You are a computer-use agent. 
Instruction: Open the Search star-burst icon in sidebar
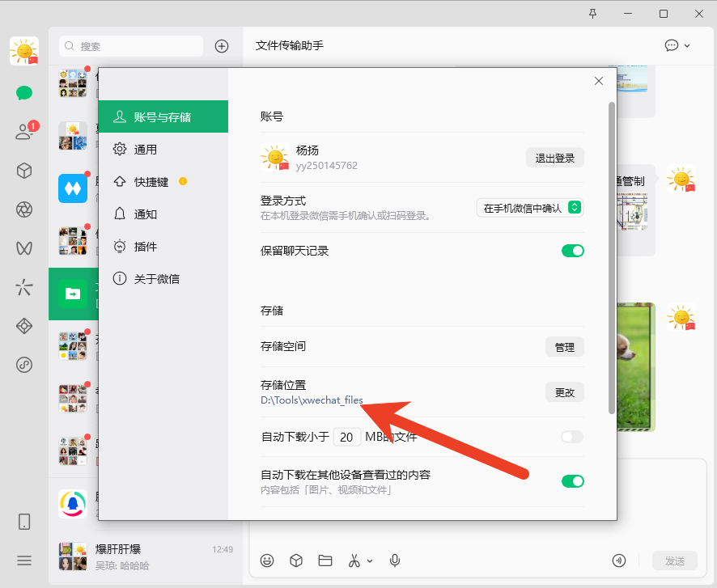click(x=24, y=287)
